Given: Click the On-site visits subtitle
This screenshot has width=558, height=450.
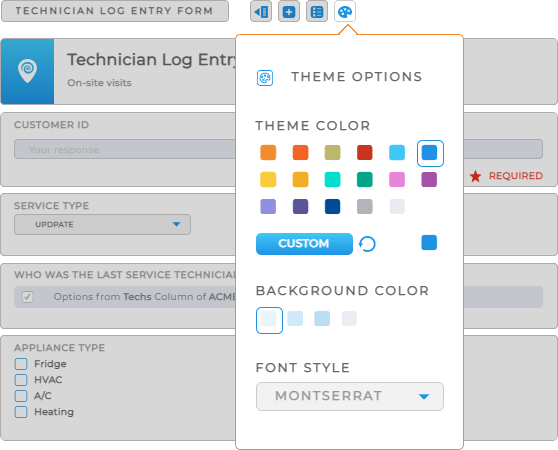Looking at the screenshot, I should point(99,83).
